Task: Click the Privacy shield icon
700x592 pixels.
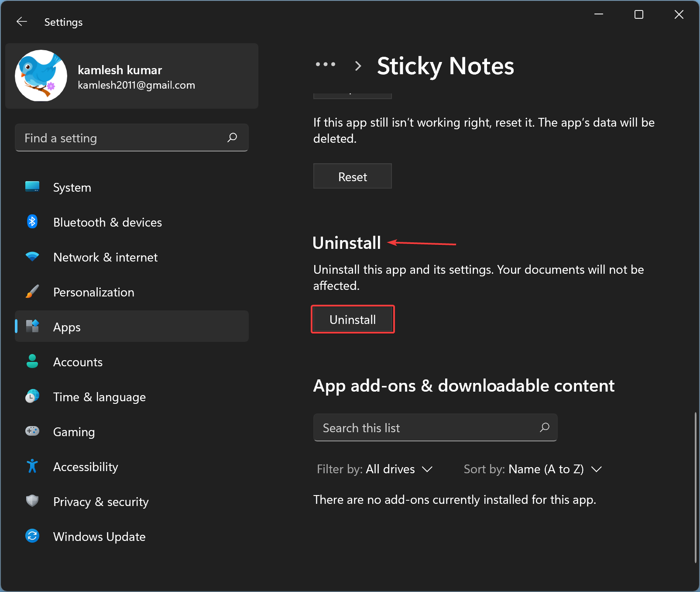Action: pos(32,501)
